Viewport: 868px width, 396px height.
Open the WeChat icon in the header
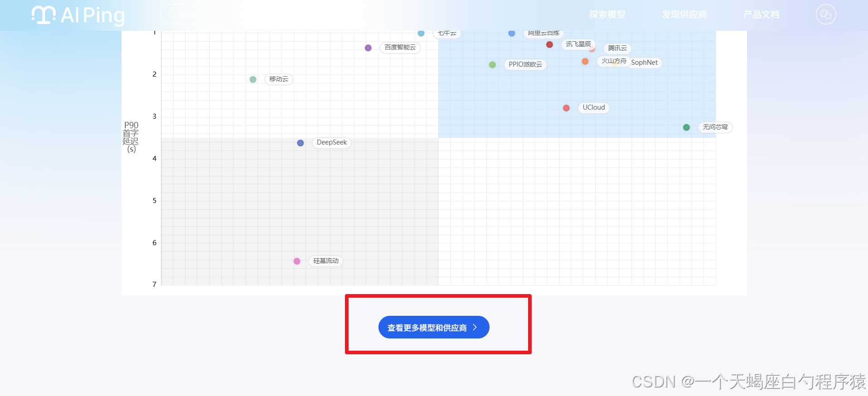tap(826, 14)
